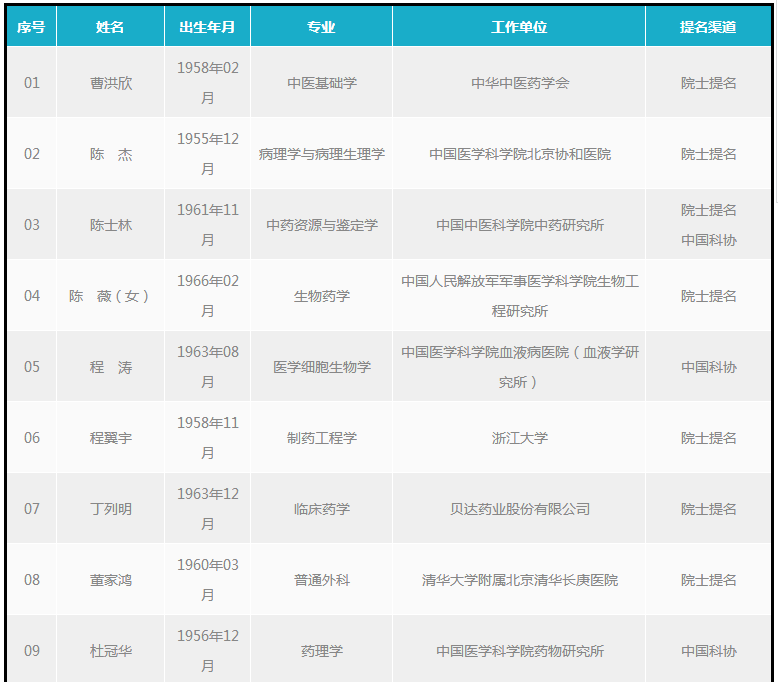Click the 序号 column header

[31, 27]
